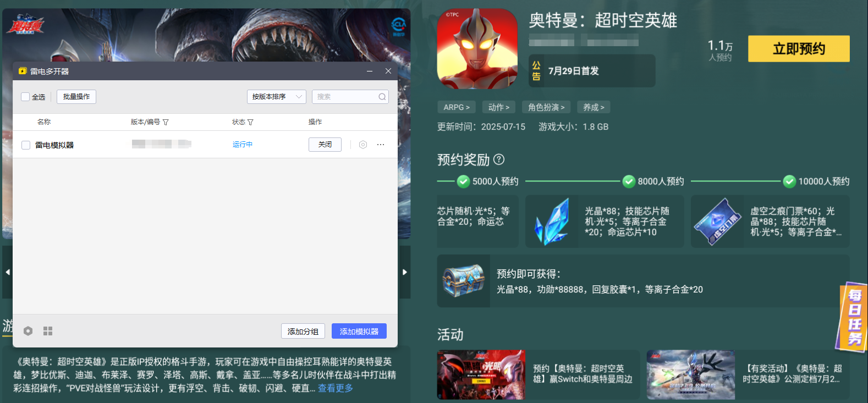
Task: Open more options ellipsis for 雷电模拟器
Action: pos(381,145)
